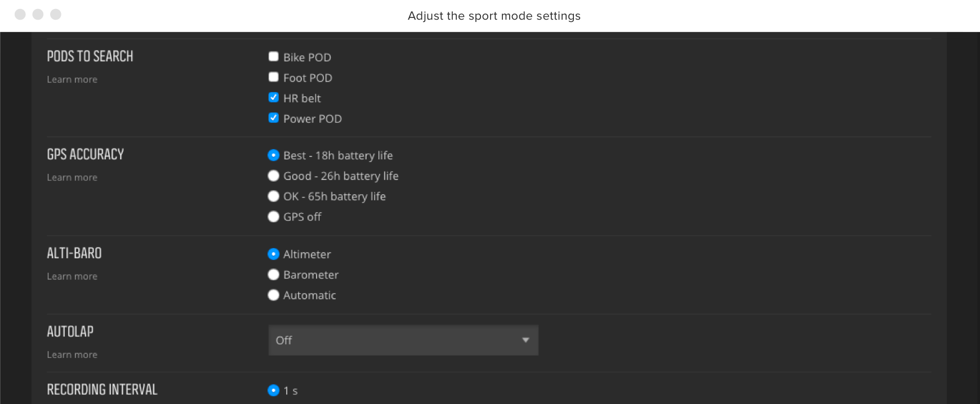
Task: Open Learn more under Alti-Baro
Action: tap(72, 276)
